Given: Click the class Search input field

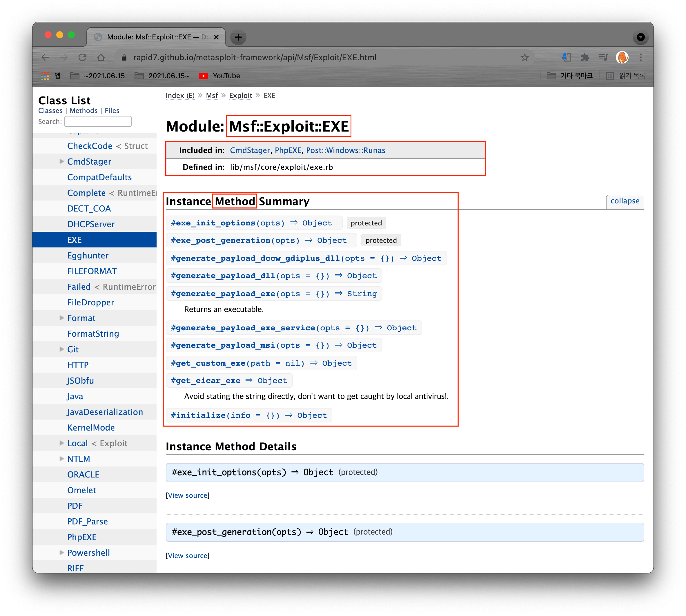Looking at the screenshot, I should point(98,121).
